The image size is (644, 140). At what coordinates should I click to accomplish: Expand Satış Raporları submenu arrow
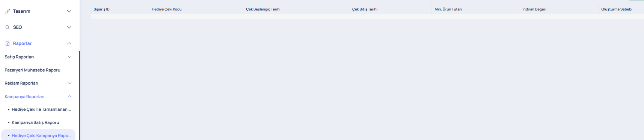69,57
